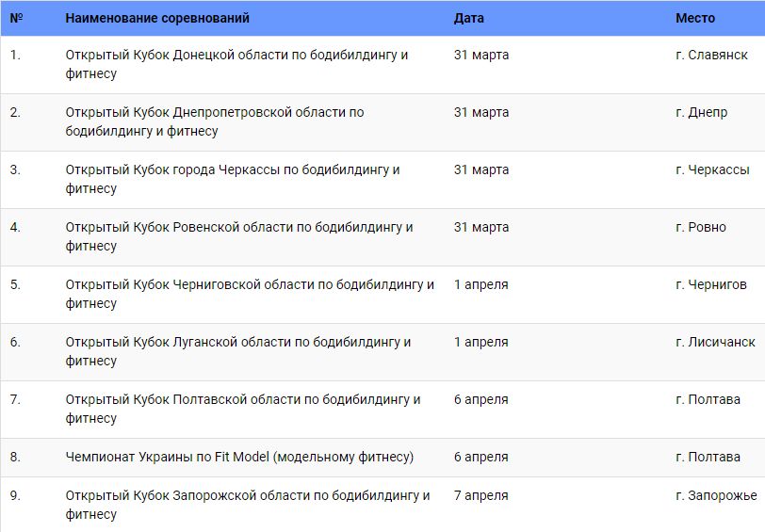Screen dimensions: 765x532
Task: Click the 'Дата' column header
Action: pyautogui.click(x=468, y=18)
